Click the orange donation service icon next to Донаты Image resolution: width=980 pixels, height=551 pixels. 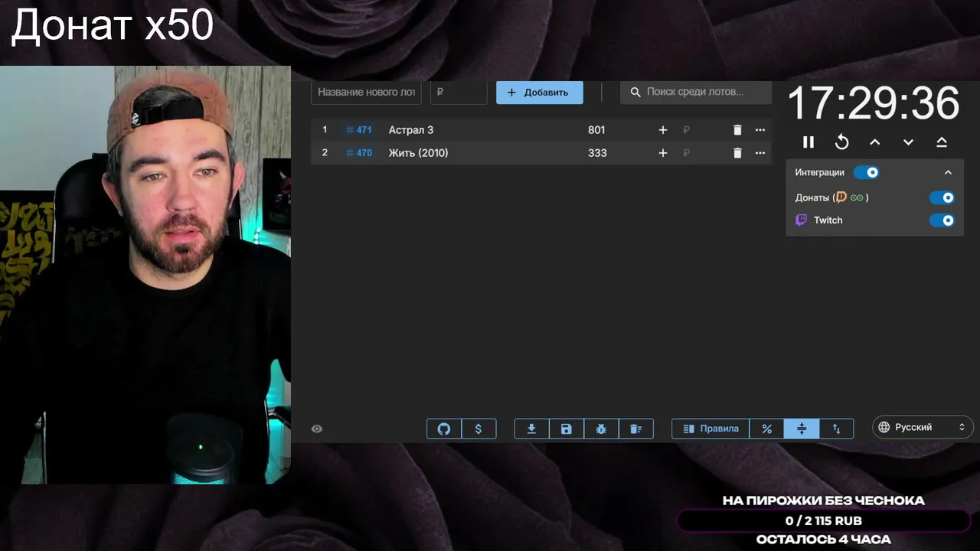click(841, 197)
